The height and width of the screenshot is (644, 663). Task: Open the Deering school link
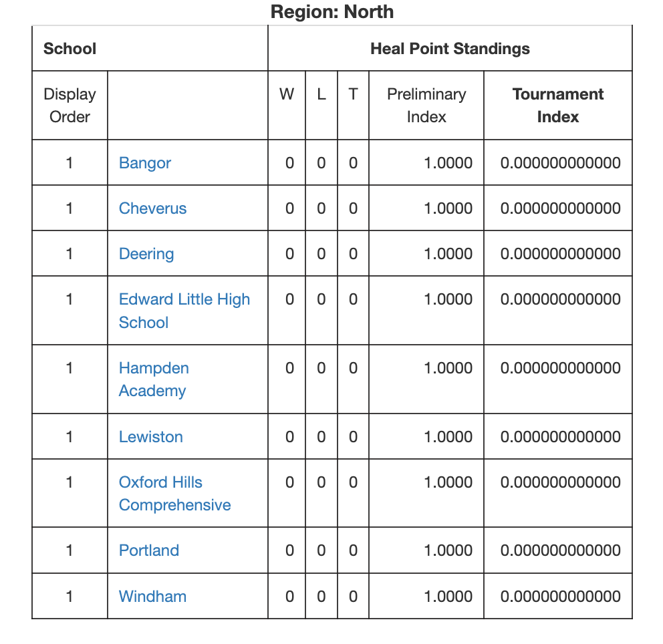[146, 254]
